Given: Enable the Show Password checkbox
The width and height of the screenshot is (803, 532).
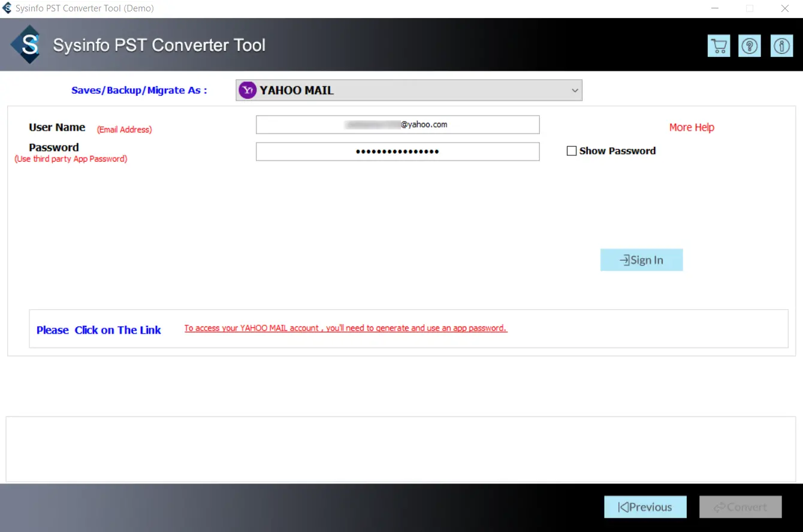Looking at the screenshot, I should 572,151.
